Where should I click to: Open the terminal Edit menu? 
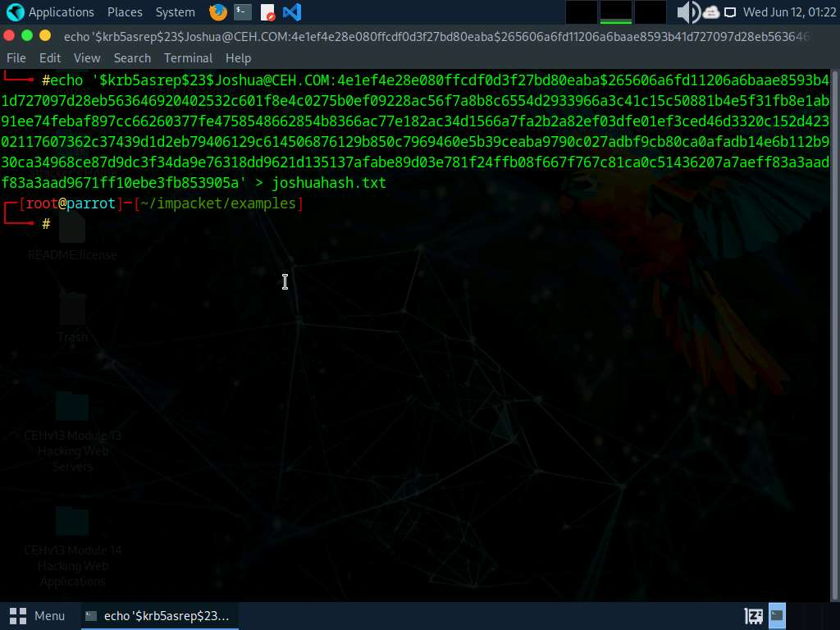50,58
